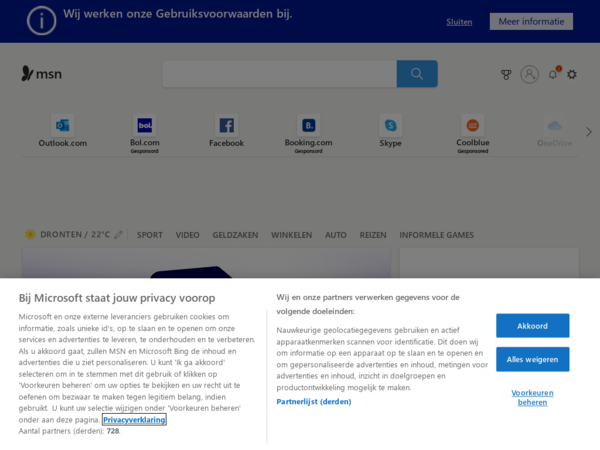
Task: Open the SPORT section
Action: pos(150,235)
